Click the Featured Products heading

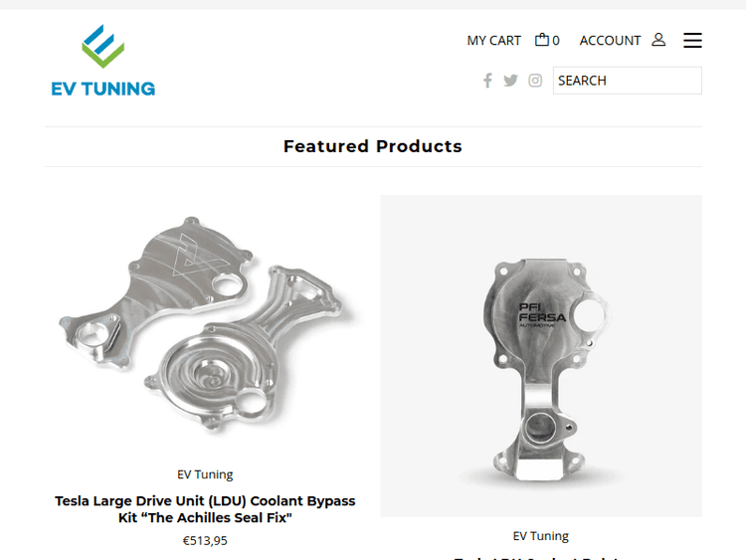tap(373, 146)
